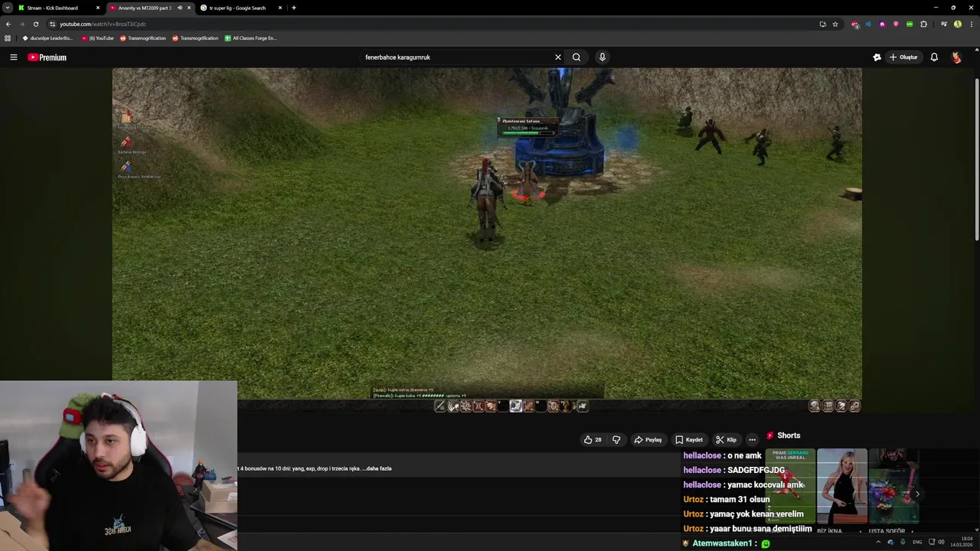The width and height of the screenshot is (980, 551).
Task: Click the Badanie Biologa quest icon
Action: point(126,142)
